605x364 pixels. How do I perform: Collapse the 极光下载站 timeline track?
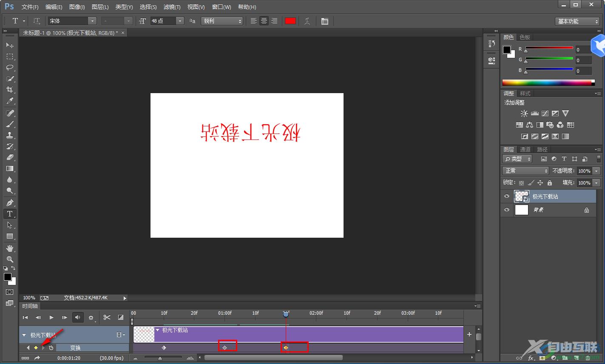[x=24, y=335]
